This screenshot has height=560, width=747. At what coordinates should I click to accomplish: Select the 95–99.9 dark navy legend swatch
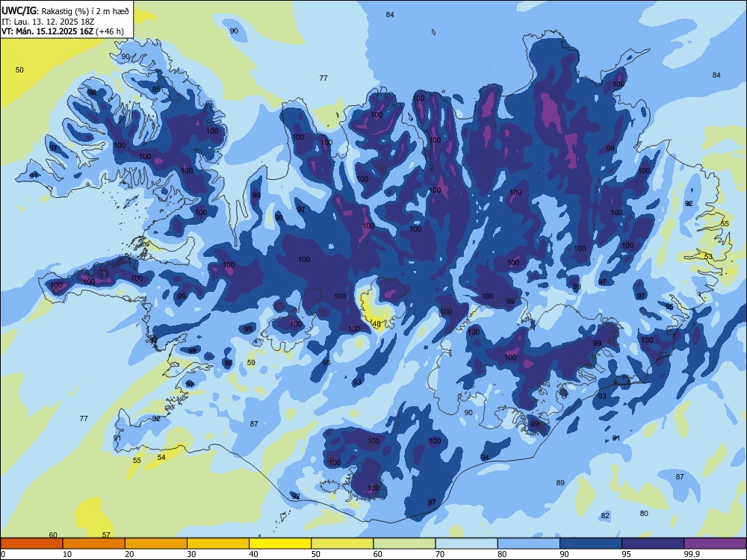tap(653, 544)
